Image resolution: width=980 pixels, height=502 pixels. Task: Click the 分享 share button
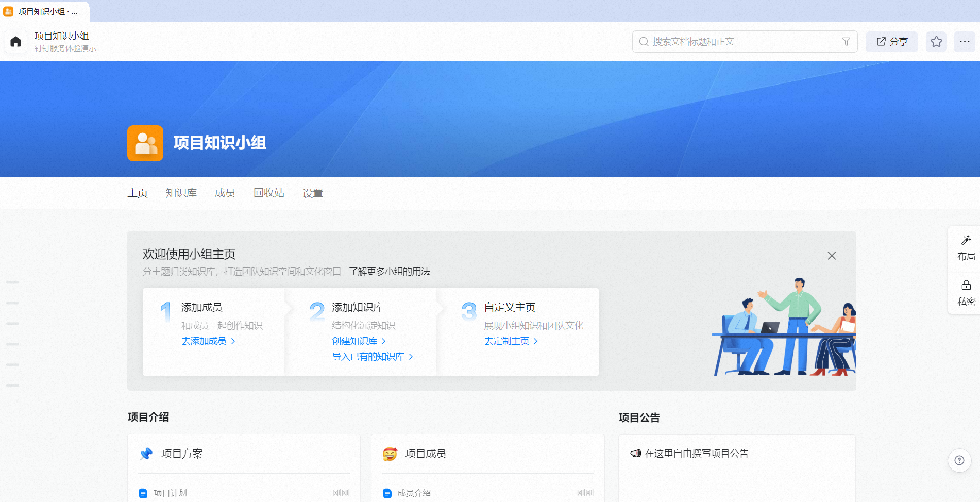pos(892,42)
